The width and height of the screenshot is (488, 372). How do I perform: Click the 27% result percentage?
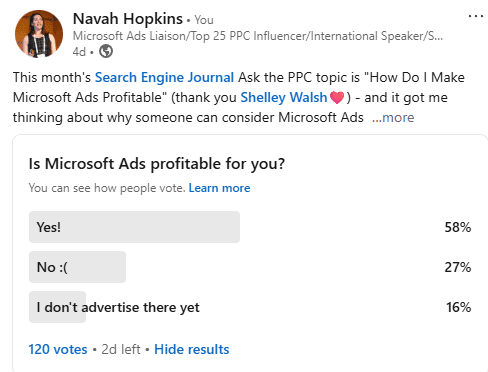click(x=458, y=267)
